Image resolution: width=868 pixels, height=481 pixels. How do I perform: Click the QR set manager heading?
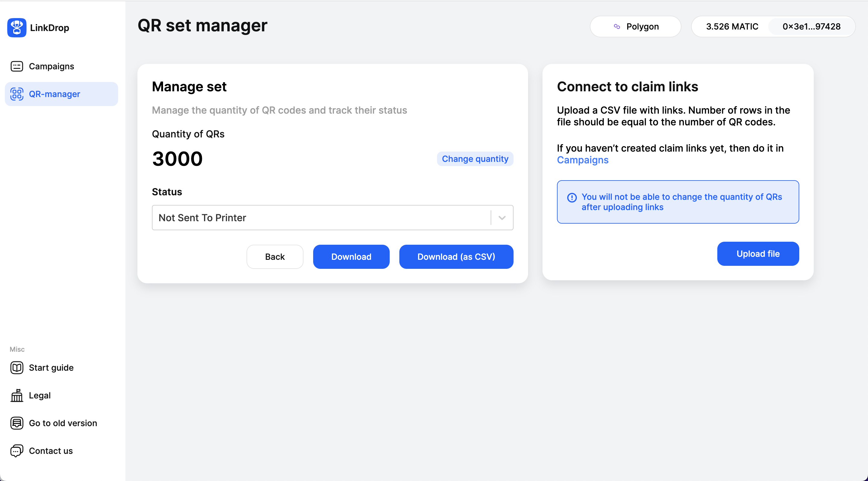click(203, 26)
